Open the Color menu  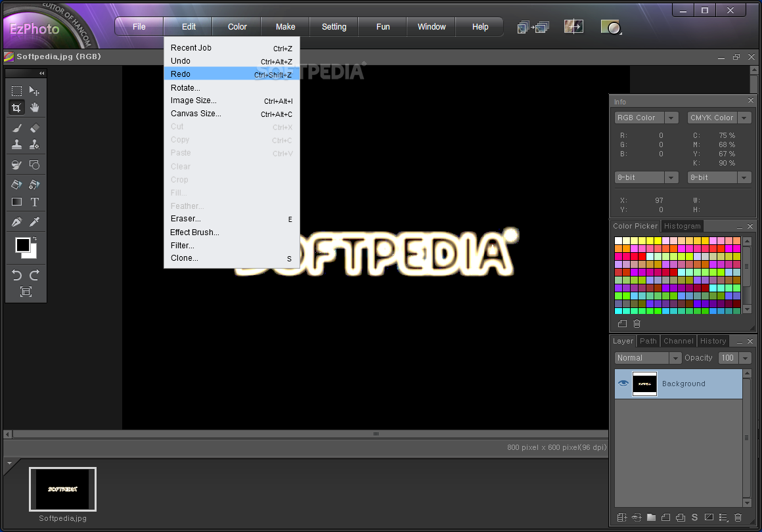(x=237, y=27)
